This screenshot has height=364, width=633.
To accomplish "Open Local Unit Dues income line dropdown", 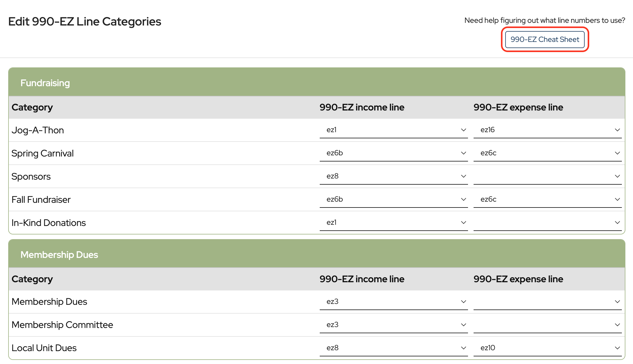I will [x=393, y=348].
